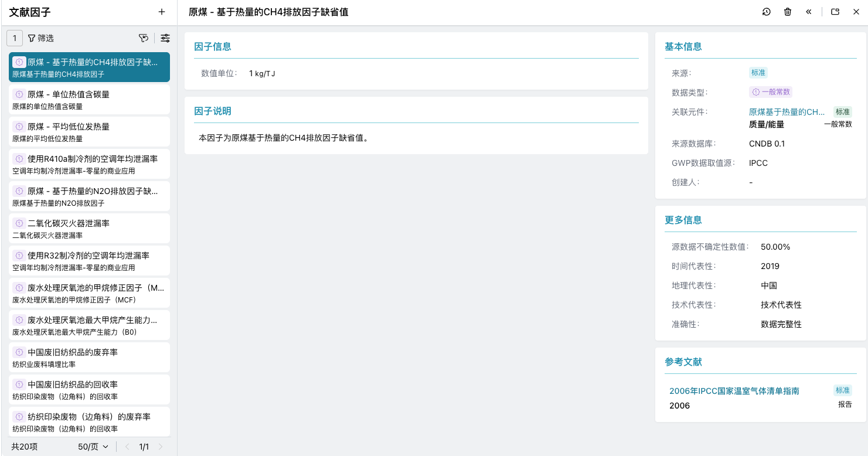Screen dimensions: 868x456
Task: Click the previous page arrow
Action: 127,447
